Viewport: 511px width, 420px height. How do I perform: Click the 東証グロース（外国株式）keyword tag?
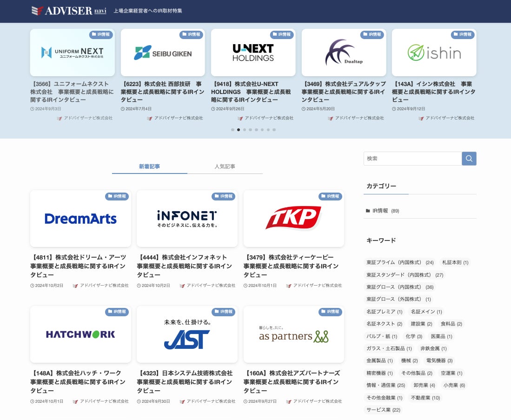[398, 300]
